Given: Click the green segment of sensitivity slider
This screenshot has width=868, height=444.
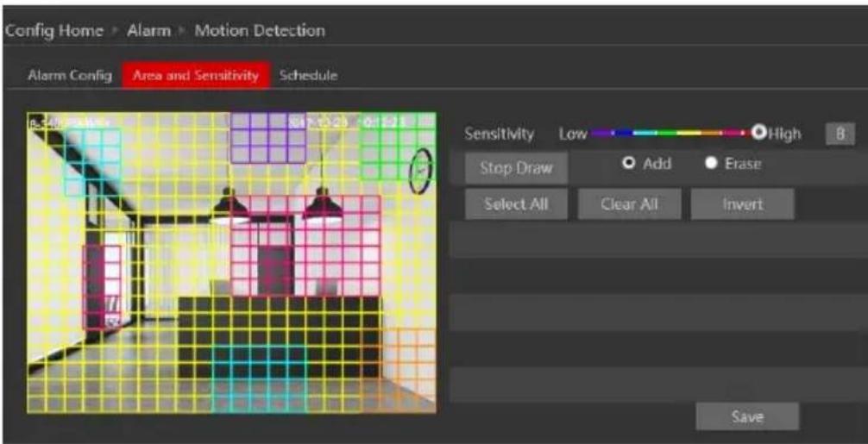Looking at the screenshot, I should tap(667, 134).
